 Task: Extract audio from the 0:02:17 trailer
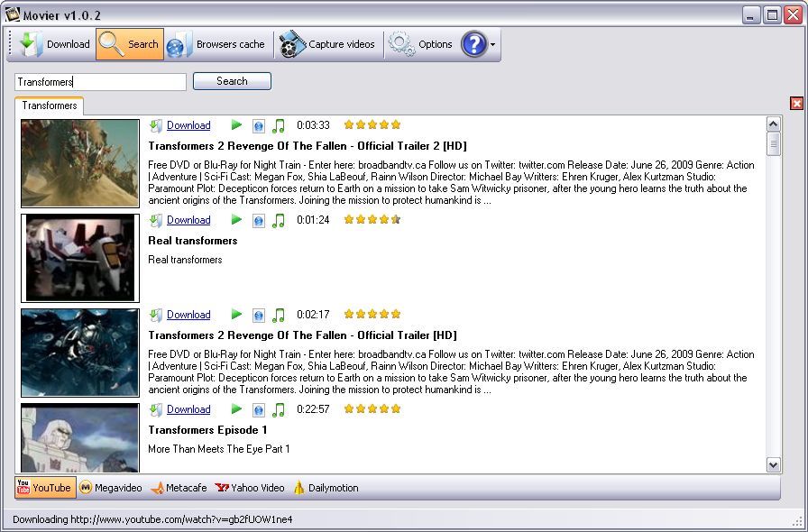click(279, 315)
